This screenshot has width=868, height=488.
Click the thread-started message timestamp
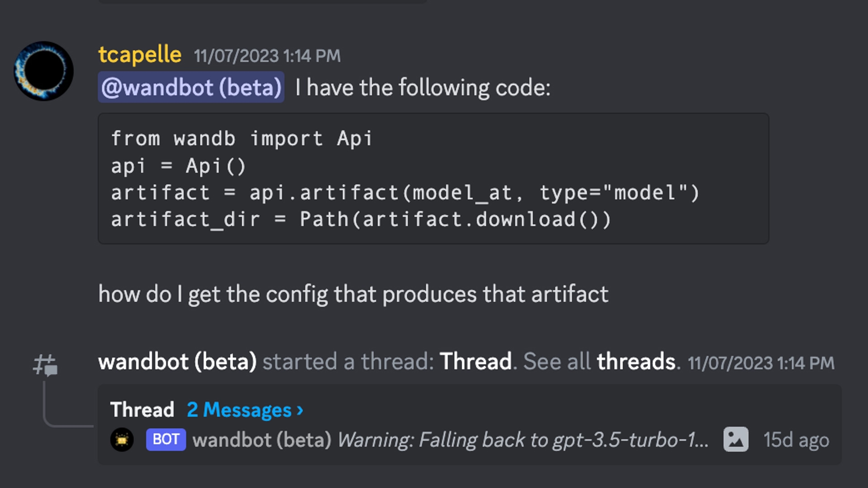(761, 363)
